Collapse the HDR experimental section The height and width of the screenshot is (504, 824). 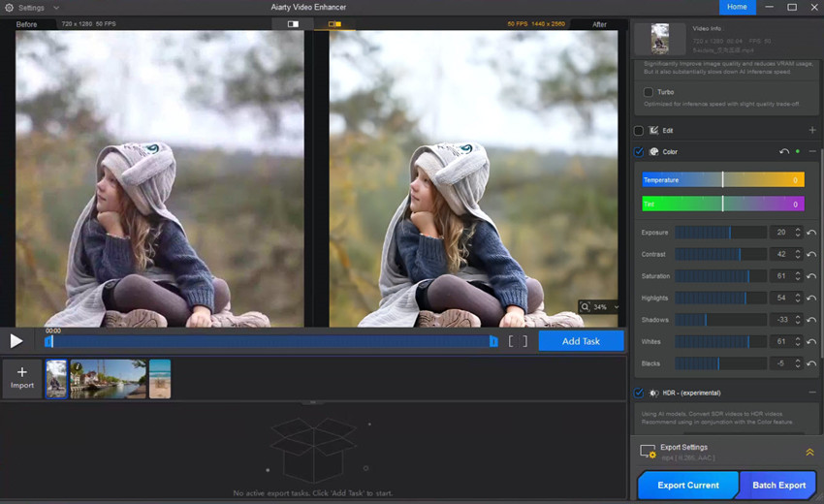point(812,393)
